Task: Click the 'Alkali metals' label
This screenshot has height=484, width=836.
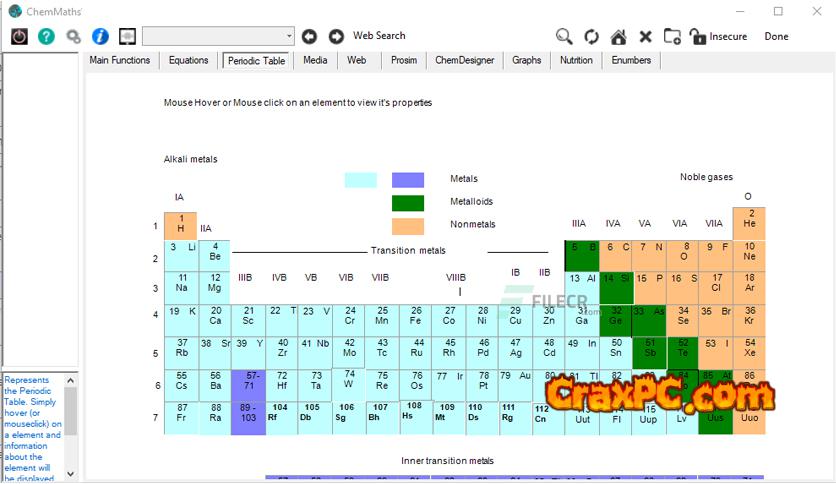Action: point(190,159)
